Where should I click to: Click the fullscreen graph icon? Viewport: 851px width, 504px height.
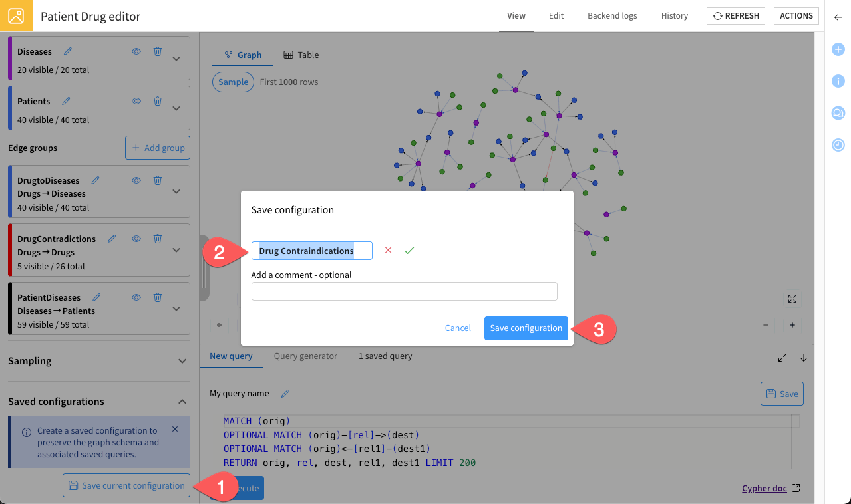click(792, 299)
